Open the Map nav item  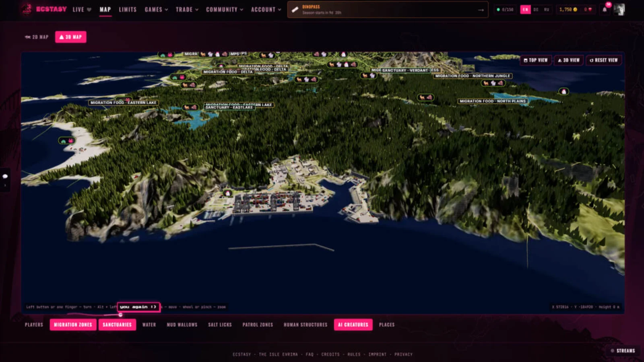pos(105,9)
